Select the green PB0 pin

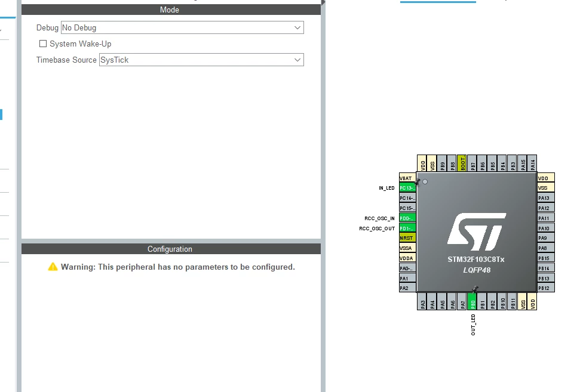coord(472,301)
